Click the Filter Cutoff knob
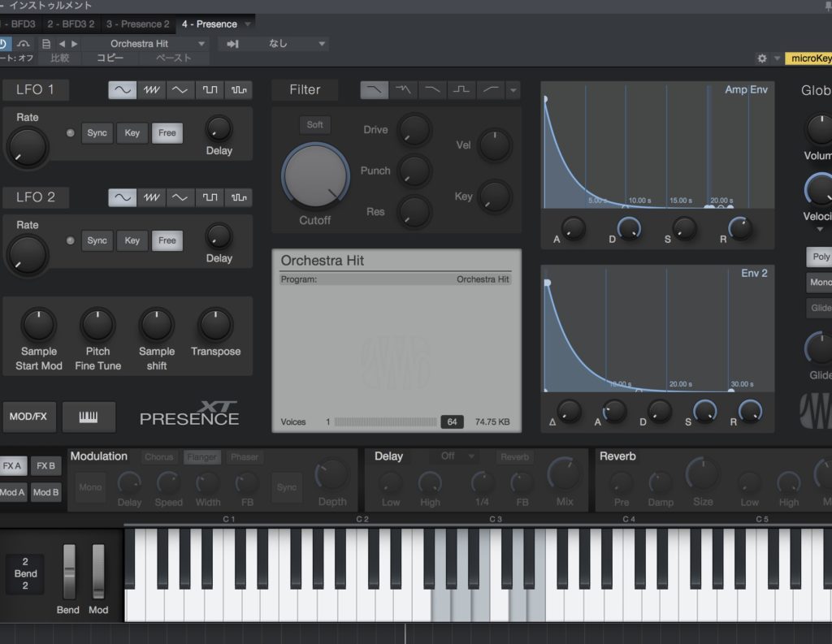The image size is (832, 644). pyautogui.click(x=315, y=178)
